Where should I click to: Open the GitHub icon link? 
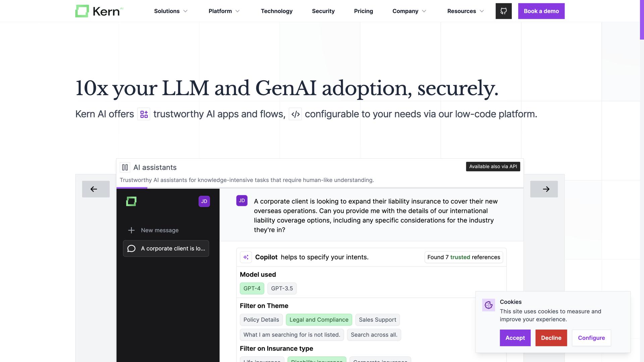(x=503, y=11)
